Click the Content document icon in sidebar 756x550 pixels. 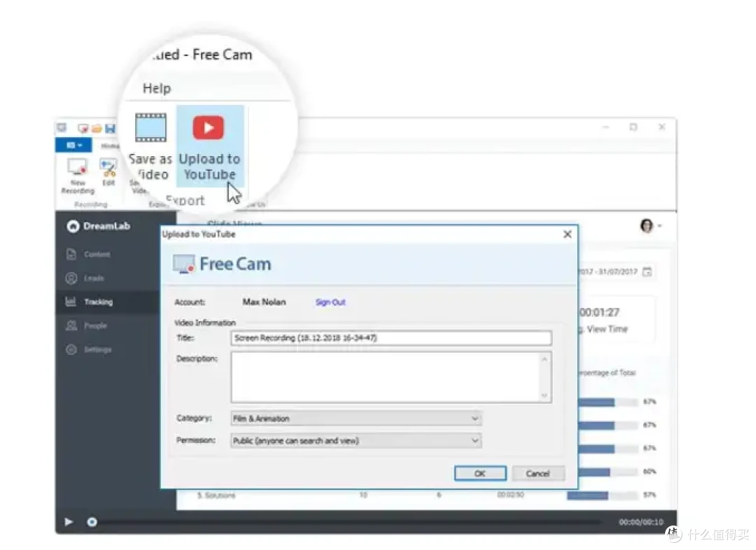point(71,254)
